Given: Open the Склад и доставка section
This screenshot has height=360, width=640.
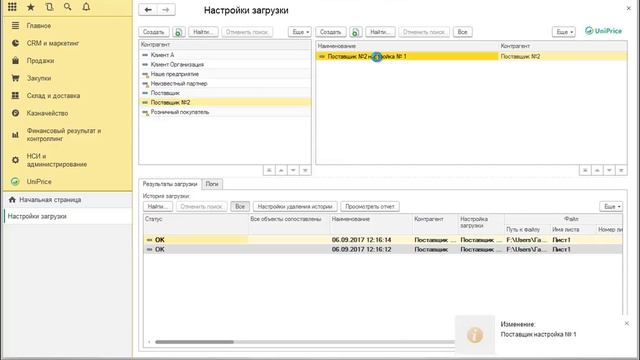Looking at the screenshot, I should (x=53, y=96).
